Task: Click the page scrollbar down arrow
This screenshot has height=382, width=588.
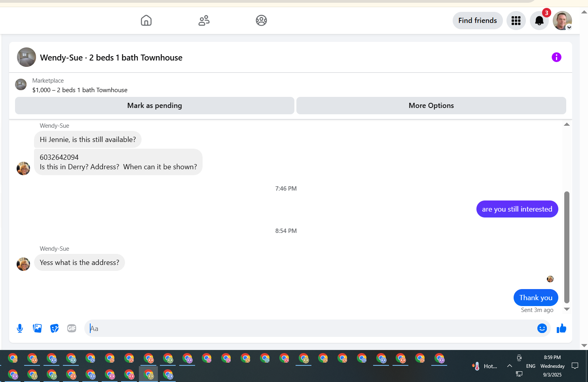Action: click(x=584, y=346)
